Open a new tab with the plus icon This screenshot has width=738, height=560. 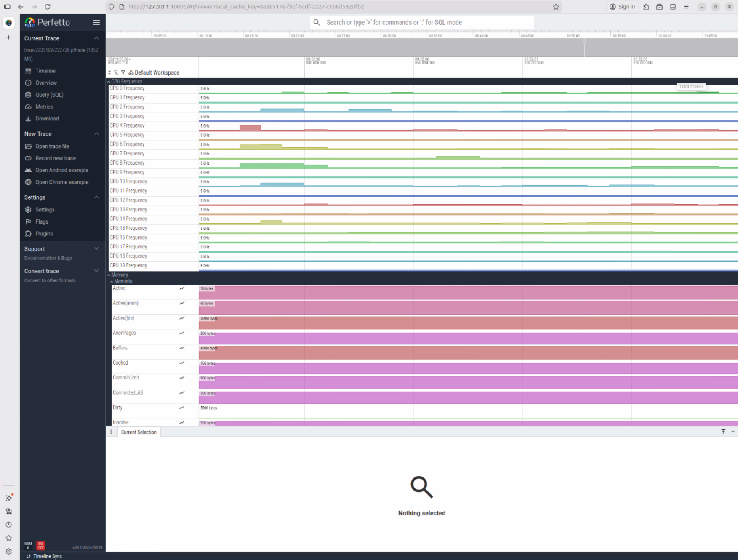point(8,37)
